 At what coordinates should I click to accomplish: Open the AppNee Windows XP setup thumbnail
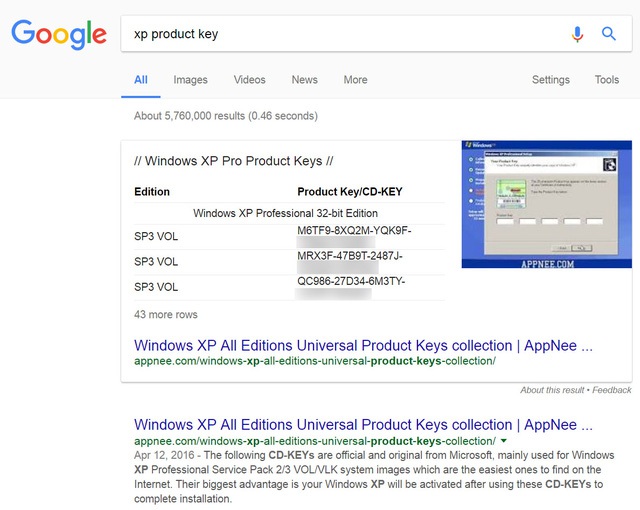point(547,204)
